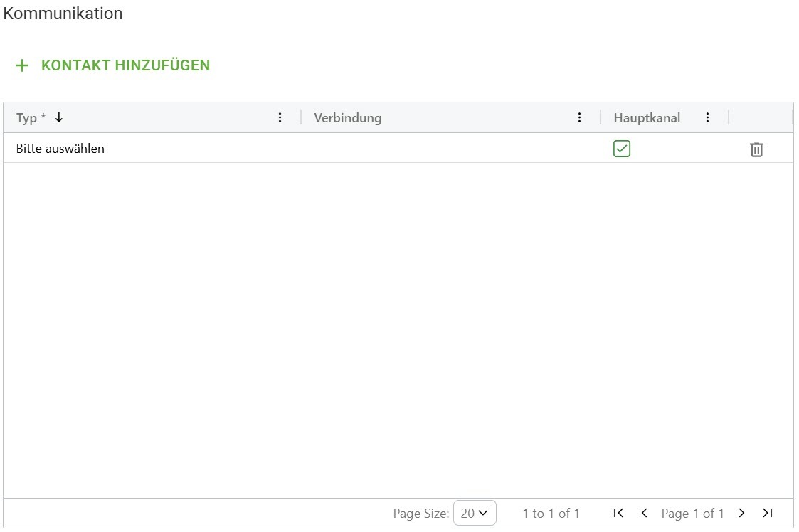Viewport: 799px width, 532px height.
Task: Toggle the Hauptkanal checkbox in the first row
Action: coord(622,148)
